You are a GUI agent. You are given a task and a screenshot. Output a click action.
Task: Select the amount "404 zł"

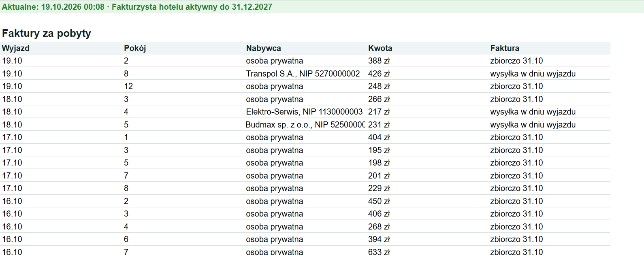coord(379,137)
